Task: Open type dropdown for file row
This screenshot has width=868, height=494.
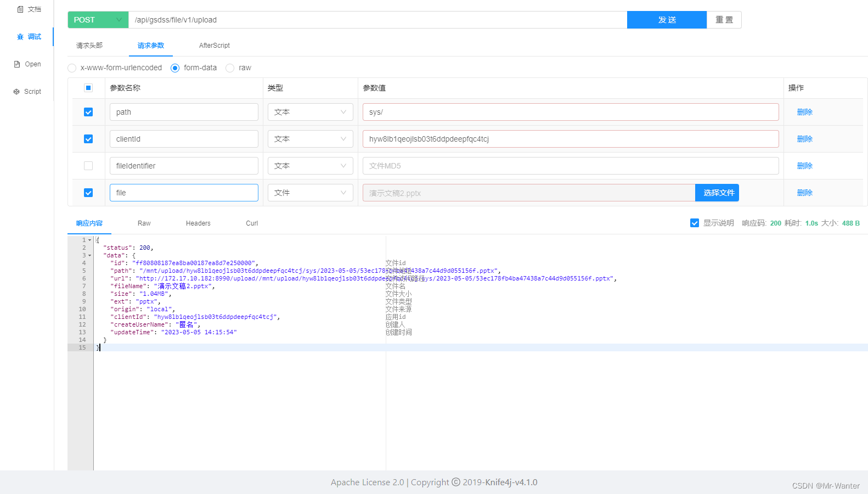Action: [x=311, y=193]
